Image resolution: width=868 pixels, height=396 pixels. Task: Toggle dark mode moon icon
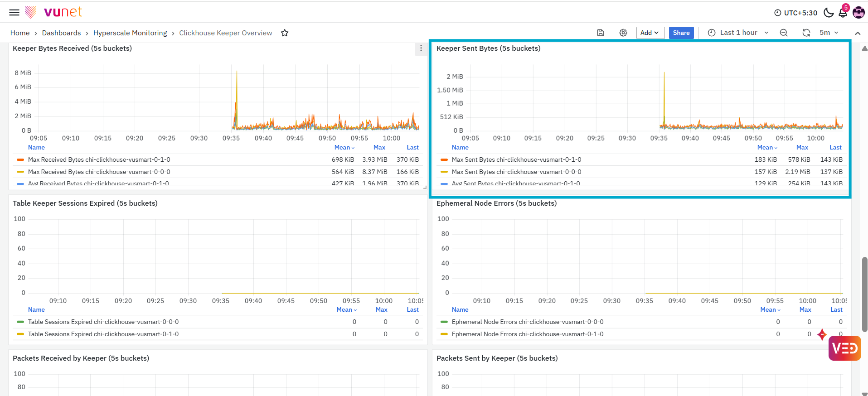829,13
